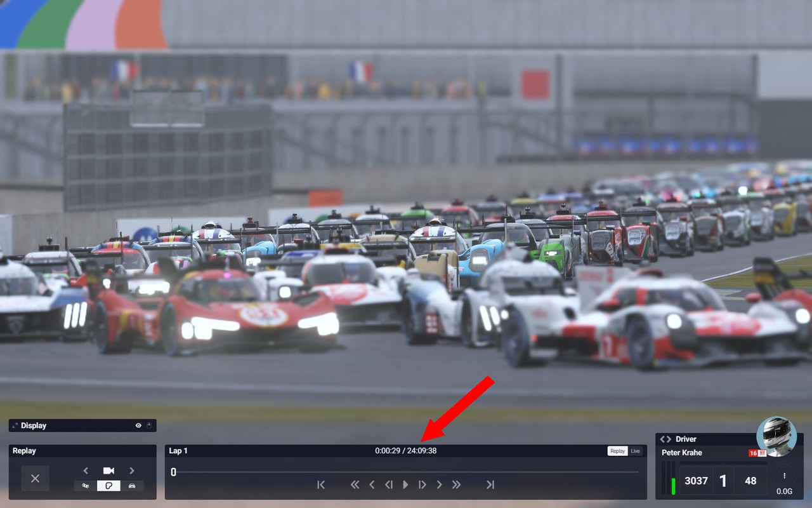Viewport: 812px width, 508px height.
Task: Click the 3037 RPM value
Action: point(696,481)
